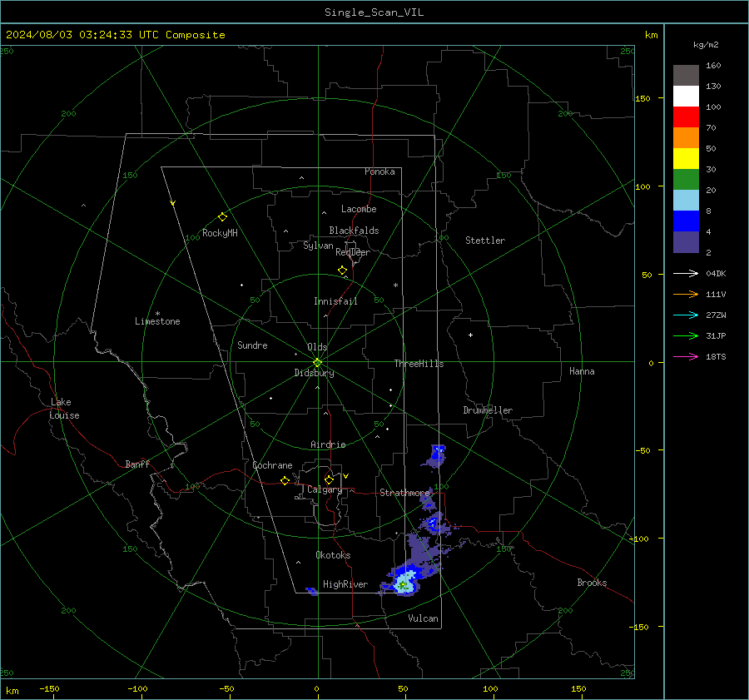Click the Vulcan city label
Image resolution: width=749 pixels, height=700 pixels.
(x=424, y=618)
